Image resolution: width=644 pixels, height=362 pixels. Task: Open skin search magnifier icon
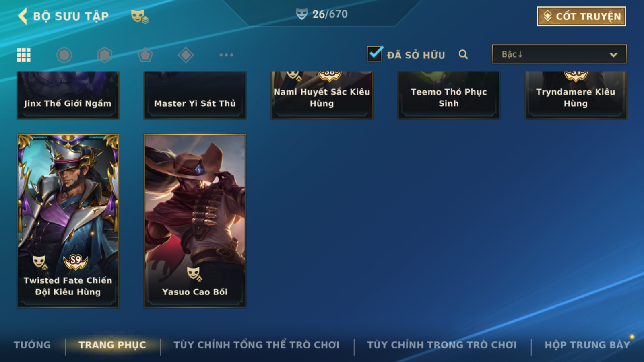pos(463,54)
